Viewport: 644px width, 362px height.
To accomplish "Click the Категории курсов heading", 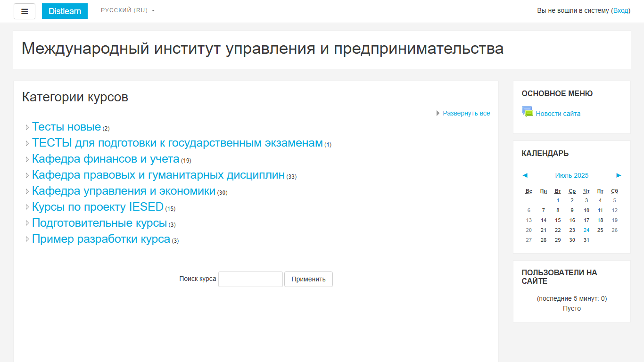I will click(x=75, y=97).
